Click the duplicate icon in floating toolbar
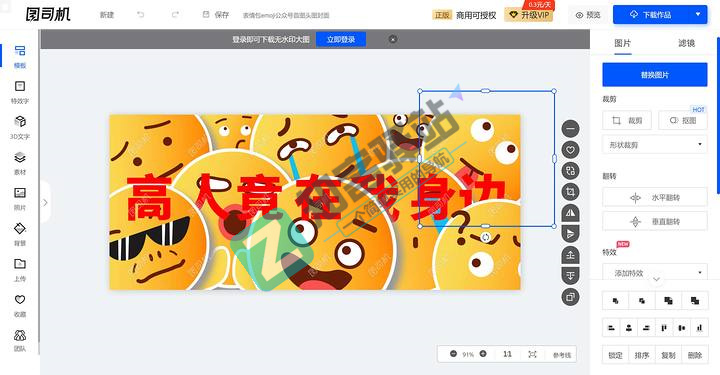 [x=570, y=297]
